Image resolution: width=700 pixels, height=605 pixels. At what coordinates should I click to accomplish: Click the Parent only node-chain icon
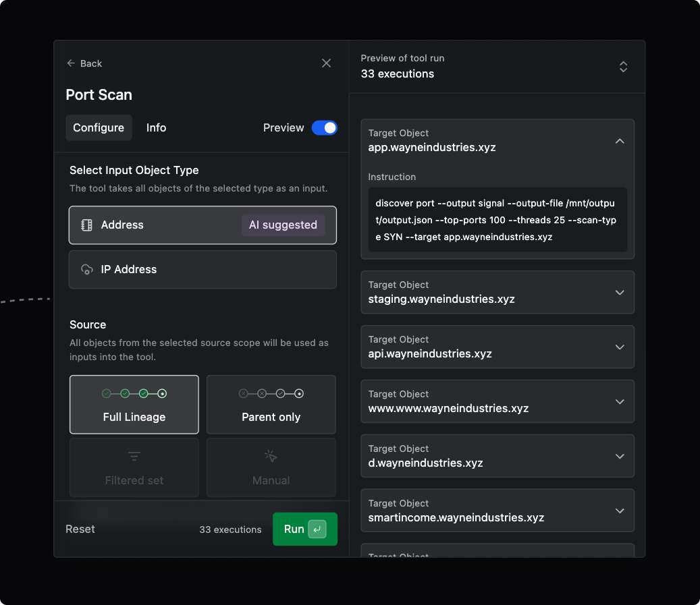click(x=271, y=393)
